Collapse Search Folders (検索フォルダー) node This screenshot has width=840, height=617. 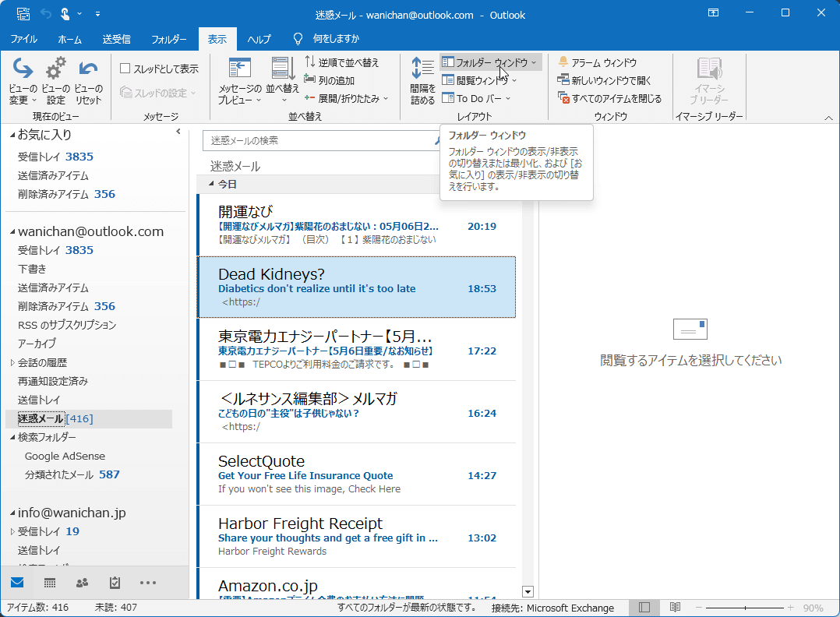point(12,438)
